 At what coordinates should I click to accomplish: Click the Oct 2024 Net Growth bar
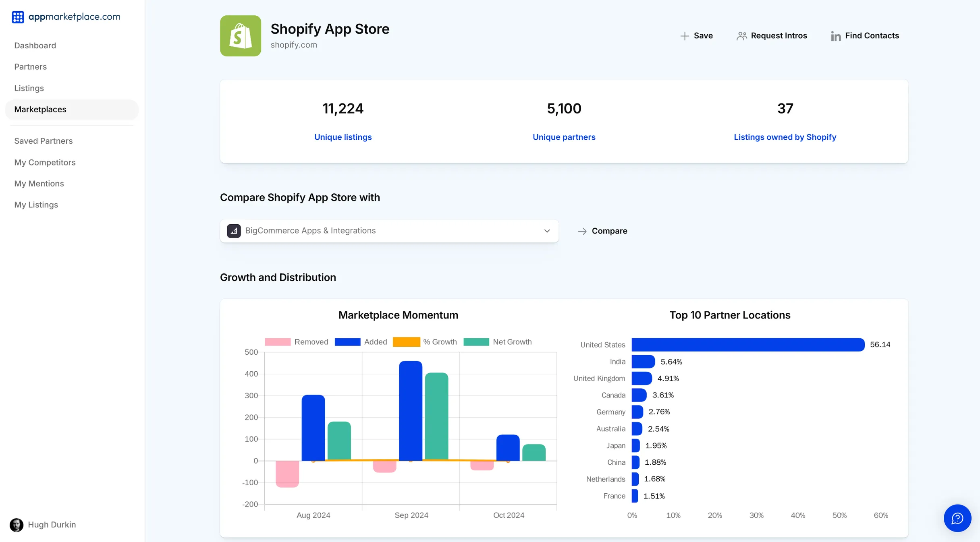click(x=534, y=452)
